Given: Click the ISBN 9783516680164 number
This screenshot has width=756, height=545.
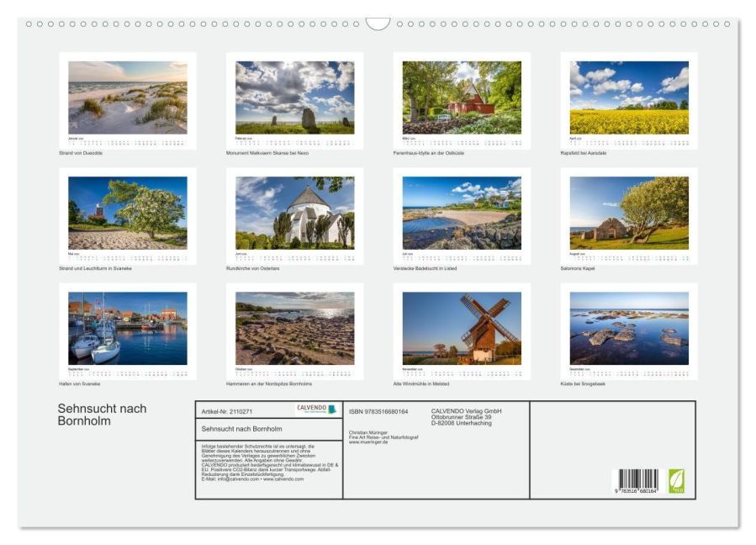Looking at the screenshot, I should click(x=378, y=411).
